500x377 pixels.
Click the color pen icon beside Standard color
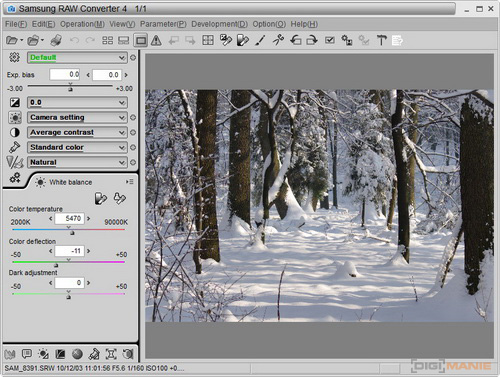pyautogui.click(x=15, y=147)
